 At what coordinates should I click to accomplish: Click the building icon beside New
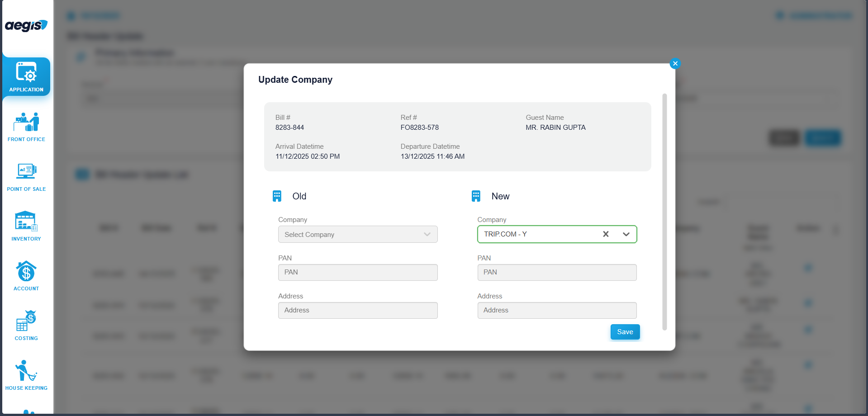476,196
